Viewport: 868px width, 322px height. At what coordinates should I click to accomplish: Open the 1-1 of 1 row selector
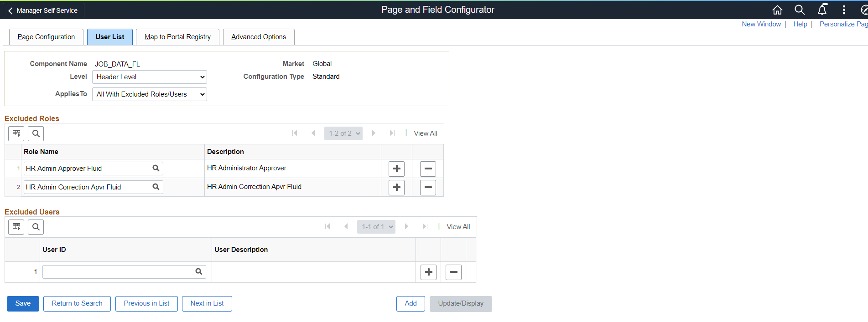pyautogui.click(x=376, y=227)
